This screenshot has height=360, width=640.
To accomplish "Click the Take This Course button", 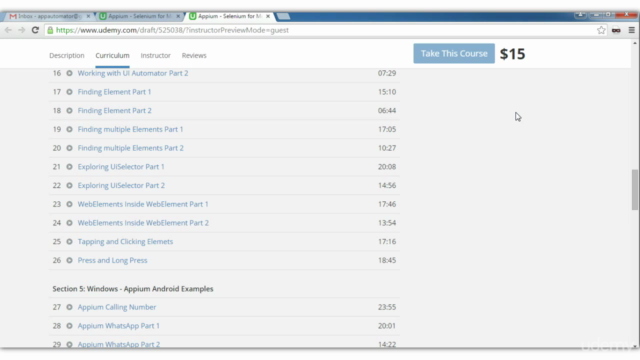I will [x=454, y=53].
